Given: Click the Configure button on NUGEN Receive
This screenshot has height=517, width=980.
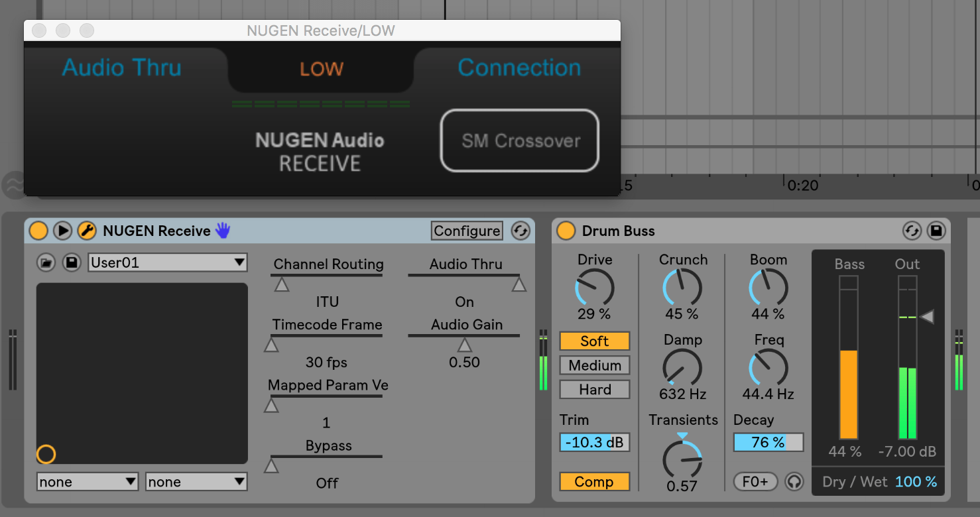Looking at the screenshot, I should click(467, 231).
